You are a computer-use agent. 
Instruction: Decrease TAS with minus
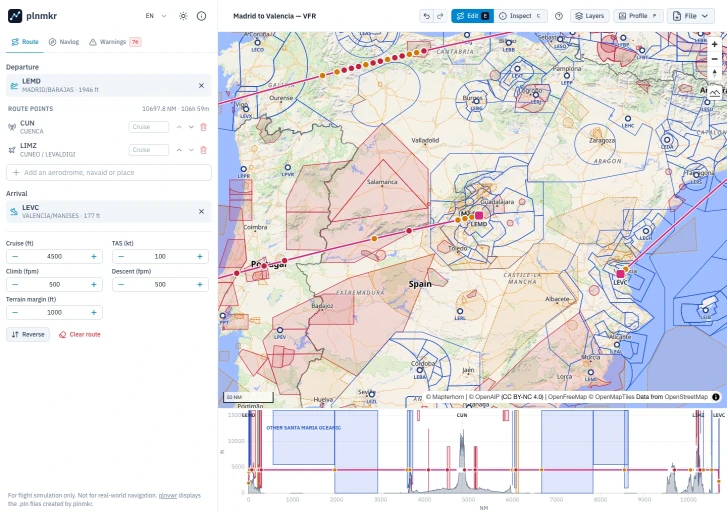tap(121, 256)
